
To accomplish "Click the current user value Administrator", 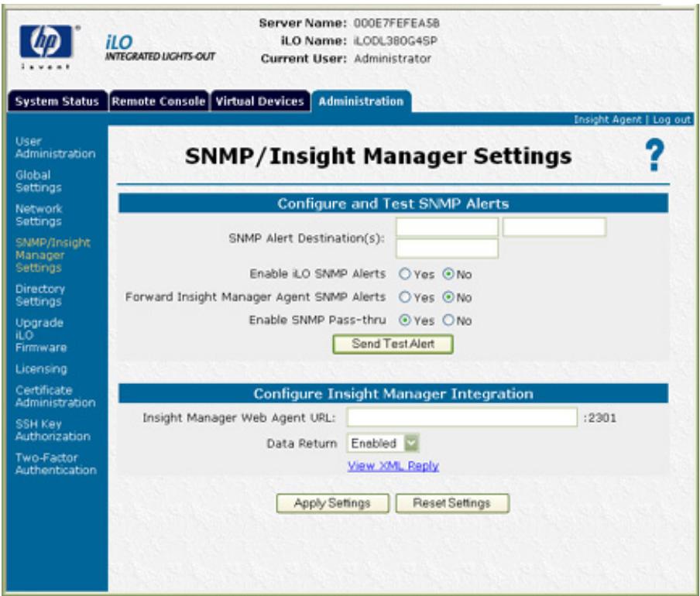I will point(393,59).
